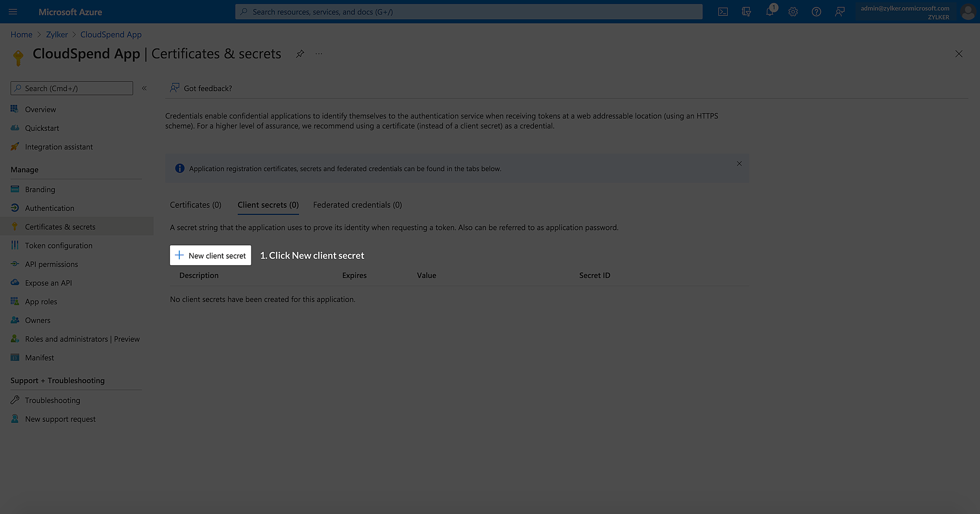Open the Feedback icon in the top bar
Image resolution: width=980 pixels, height=514 pixels.
tap(840, 11)
